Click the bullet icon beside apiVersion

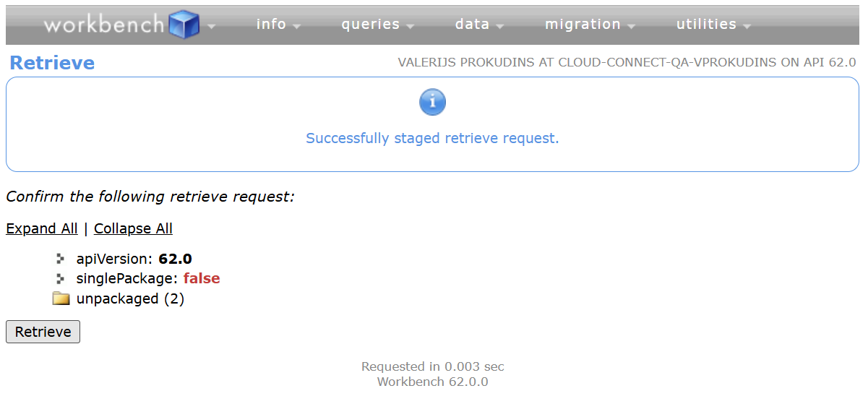click(x=61, y=259)
